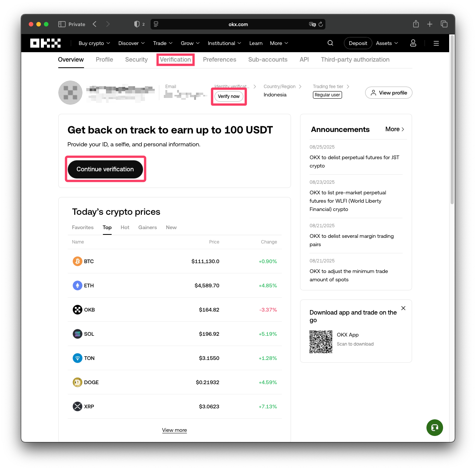Click the Safari reload page icon
Screen dimensions: 476x470
[x=320, y=24]
